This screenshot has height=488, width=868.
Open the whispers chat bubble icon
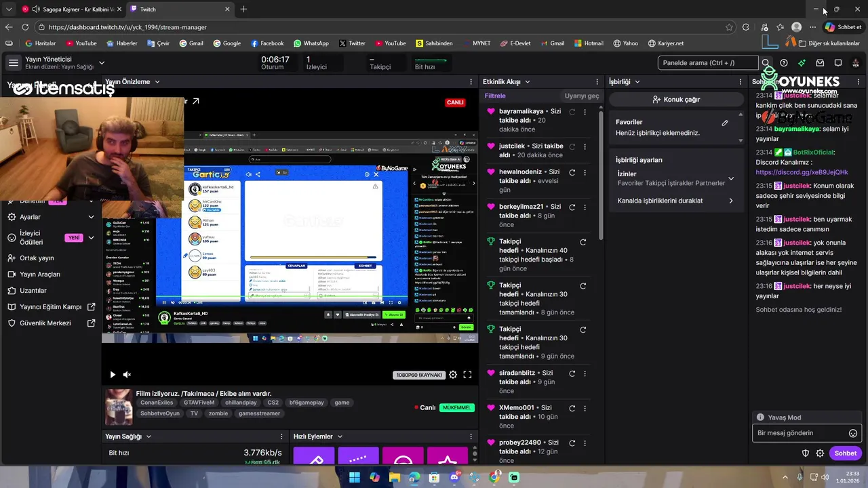[838, 63]
